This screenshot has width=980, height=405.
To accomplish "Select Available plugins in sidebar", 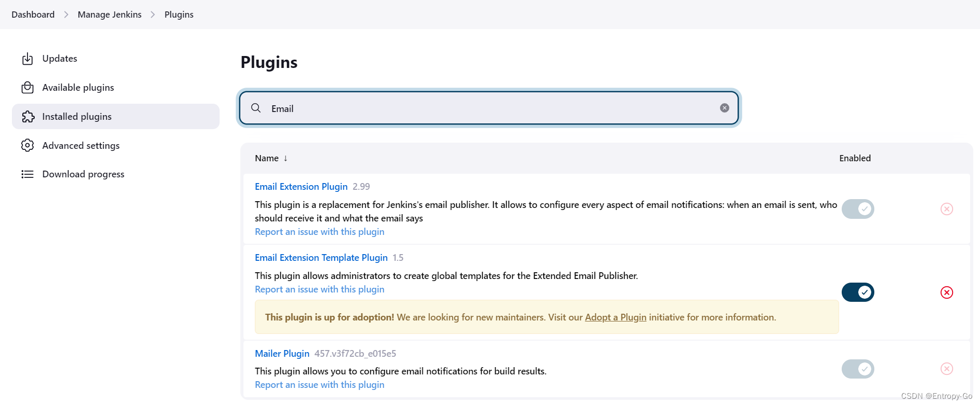I will (x=116, y=88).
